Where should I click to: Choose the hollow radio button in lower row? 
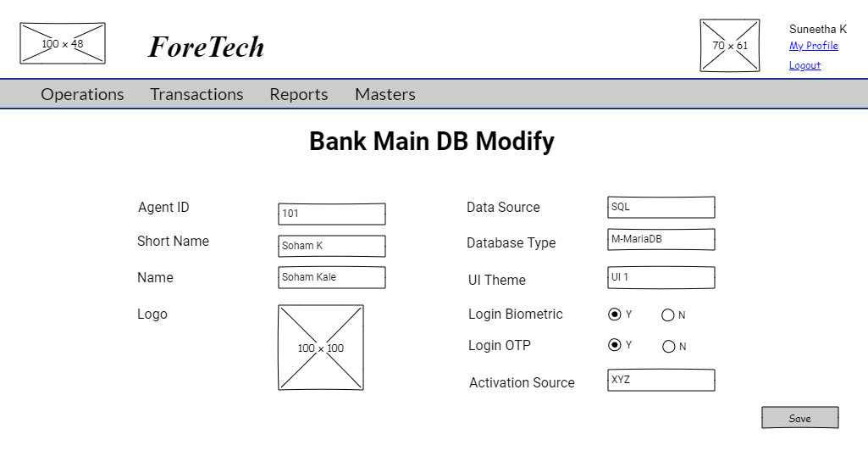pyautogui.click(x=615, y=345)
